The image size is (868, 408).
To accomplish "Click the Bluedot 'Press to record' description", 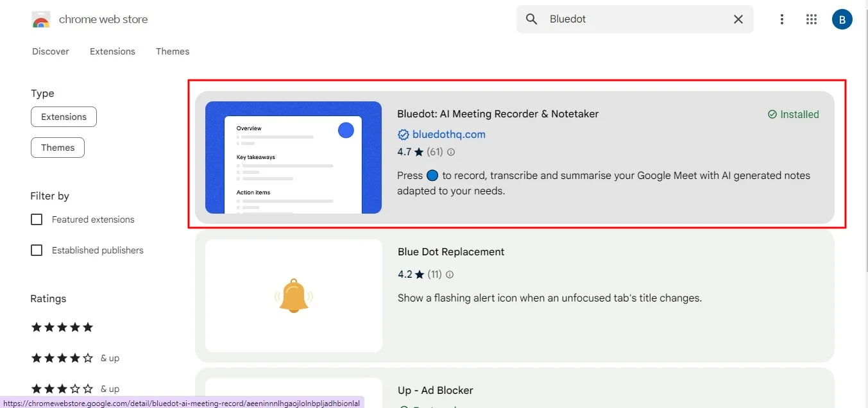I will pos(604,183).
